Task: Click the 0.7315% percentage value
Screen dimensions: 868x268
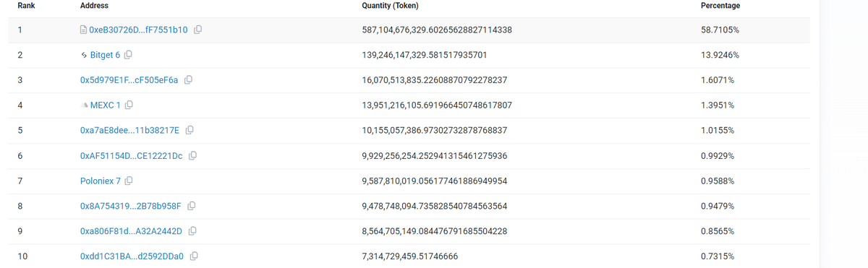Action: (x=718, y=256)
